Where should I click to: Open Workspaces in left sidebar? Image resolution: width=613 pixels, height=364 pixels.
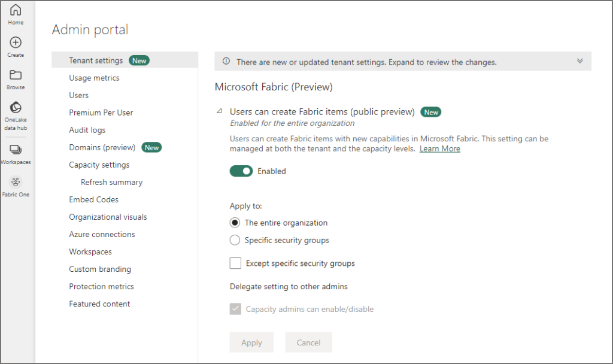[x=16, y=154]
